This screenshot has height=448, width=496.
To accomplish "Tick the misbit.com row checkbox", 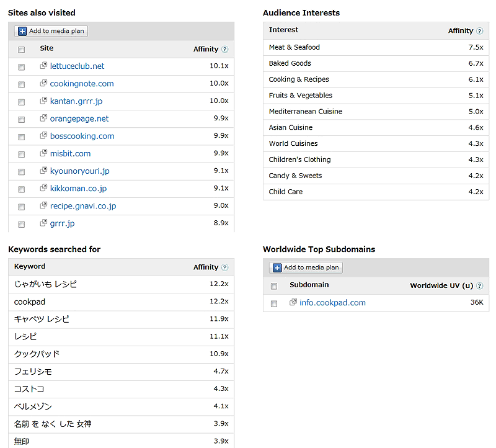I will click(x=22, y=154).
